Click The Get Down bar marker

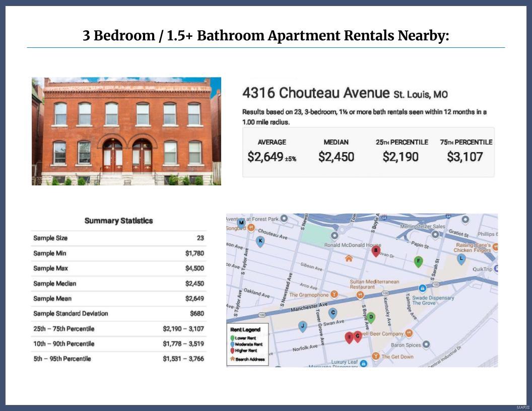point(376,356)
